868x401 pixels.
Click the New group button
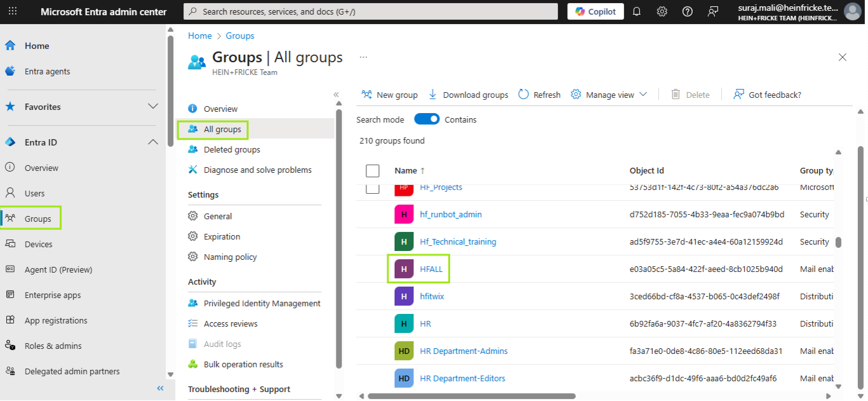click(x=389, y=95)
